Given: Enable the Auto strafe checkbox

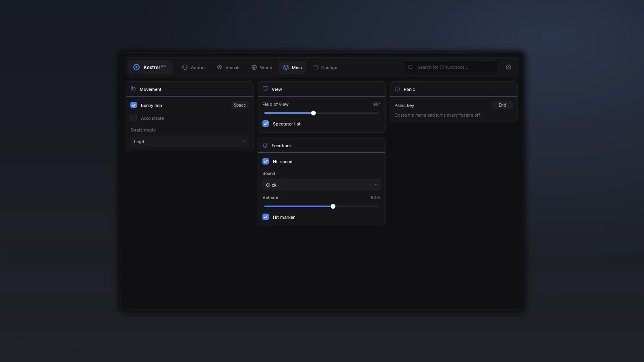Looking at the screenshot, I should (134, 118).
